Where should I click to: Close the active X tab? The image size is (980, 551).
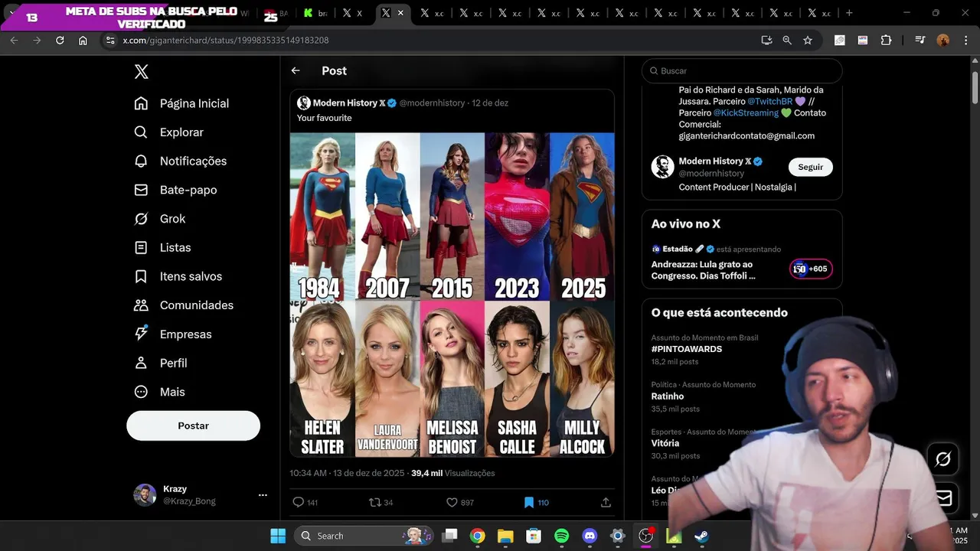tap(400, 13)
